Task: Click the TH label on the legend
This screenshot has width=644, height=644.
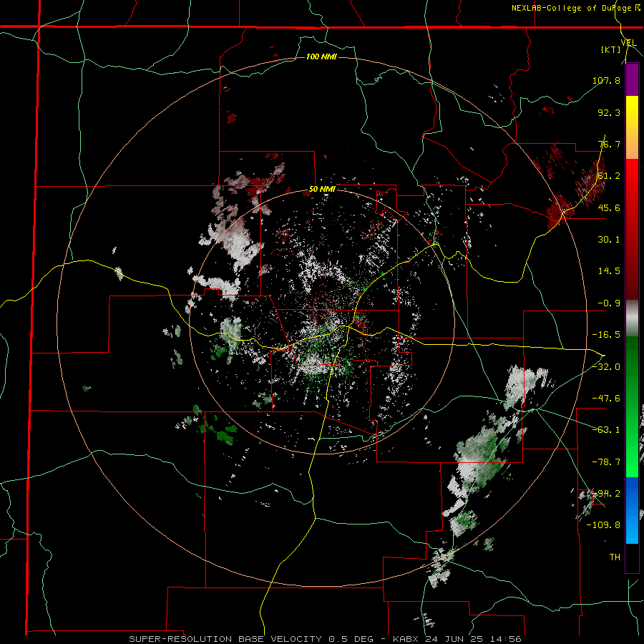Action: (x=615, y=557)
